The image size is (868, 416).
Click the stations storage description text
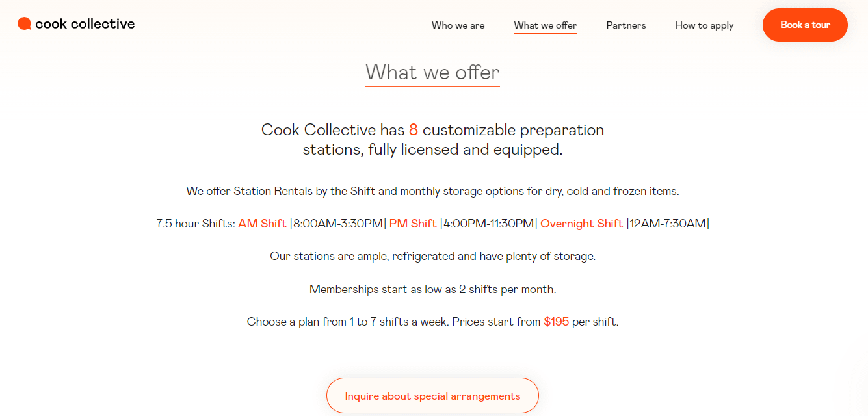coord(432,255)
